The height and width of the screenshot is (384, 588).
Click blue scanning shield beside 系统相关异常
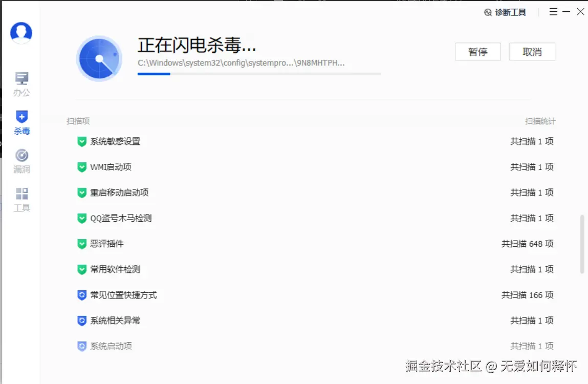tap(82, 321)
